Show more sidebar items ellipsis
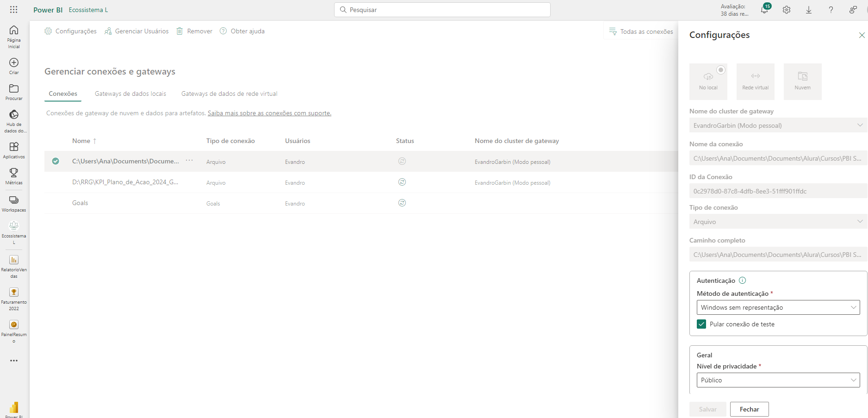Viewport: 868px width, 418px height. point(14,361)
